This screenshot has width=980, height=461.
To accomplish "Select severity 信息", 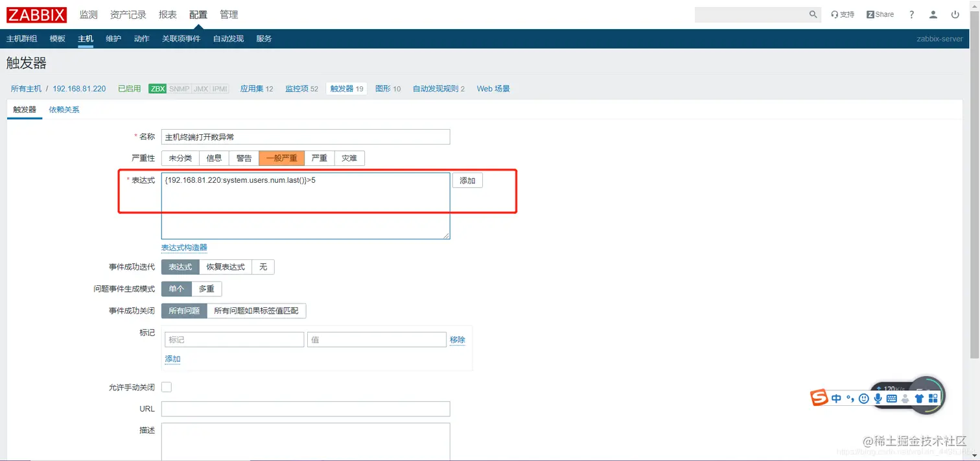I will click(214, 158).
